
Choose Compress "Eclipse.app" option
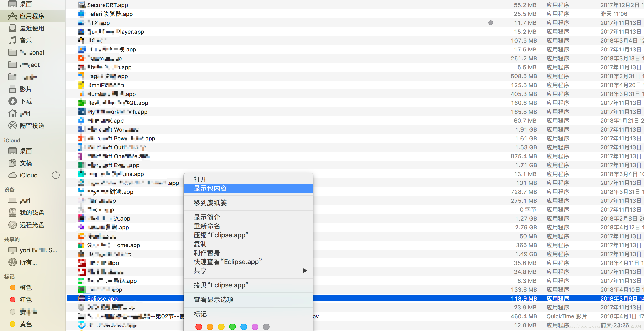221,235
